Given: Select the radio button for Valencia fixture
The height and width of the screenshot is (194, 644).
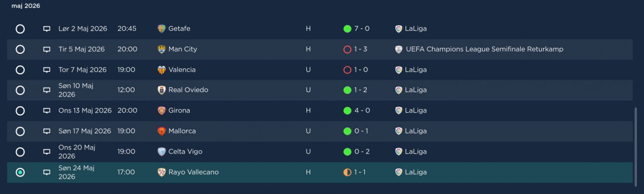Looking at the screenshot, I should coord(20,70).
